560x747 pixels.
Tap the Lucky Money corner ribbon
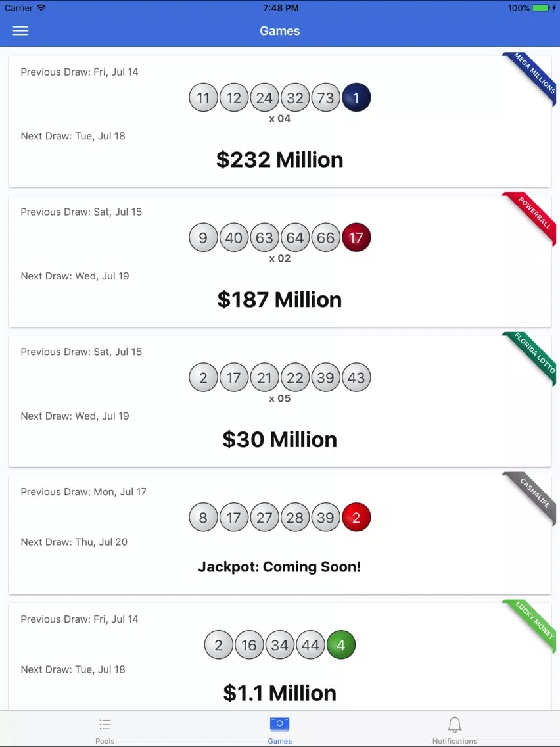click(532, 624)
